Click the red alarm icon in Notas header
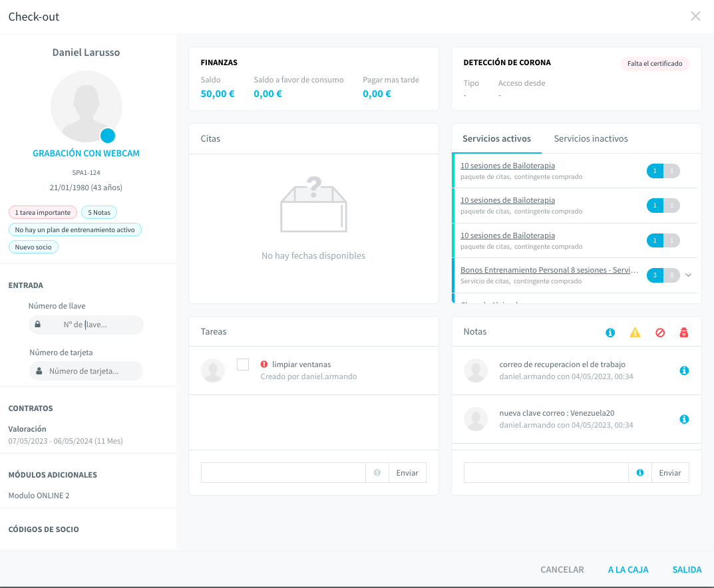Image resolution: width=714 pixels, height=588 pixels. click(683, 333)
